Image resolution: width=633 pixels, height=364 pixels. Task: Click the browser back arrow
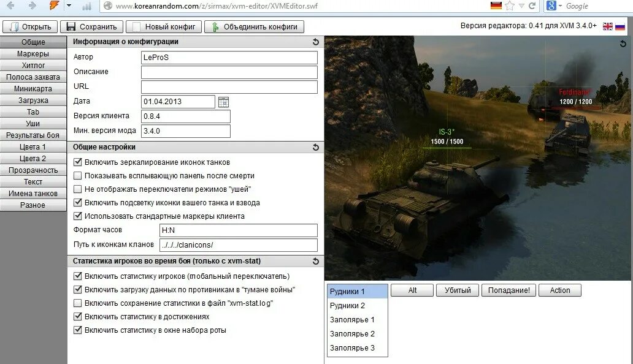(10, 6)
